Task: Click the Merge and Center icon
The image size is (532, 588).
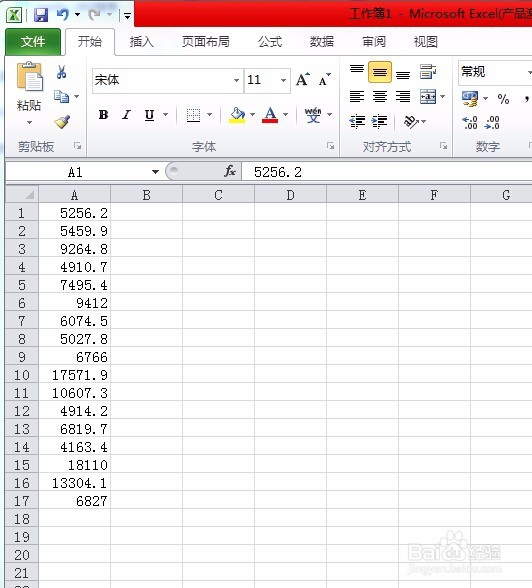Action: click(x=428, y=97)
